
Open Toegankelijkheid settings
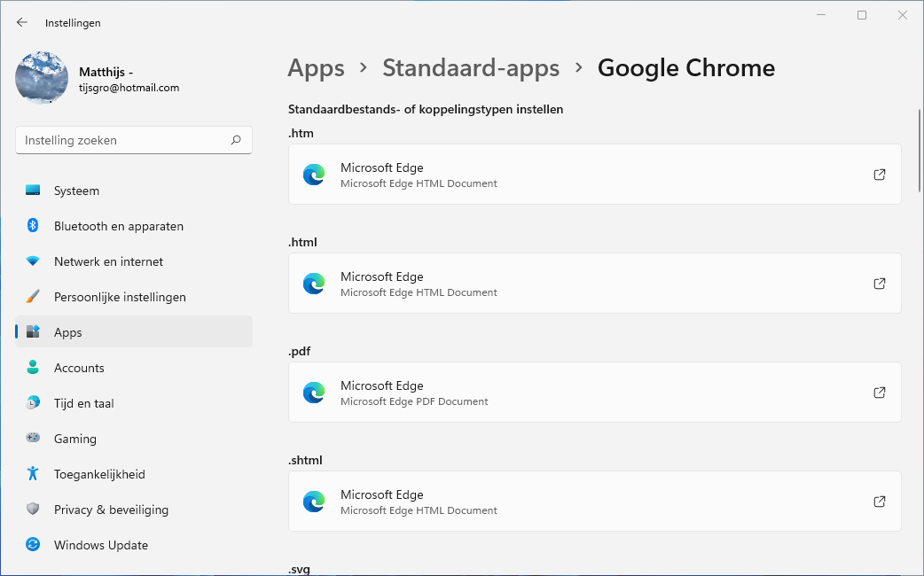[99, 474]
